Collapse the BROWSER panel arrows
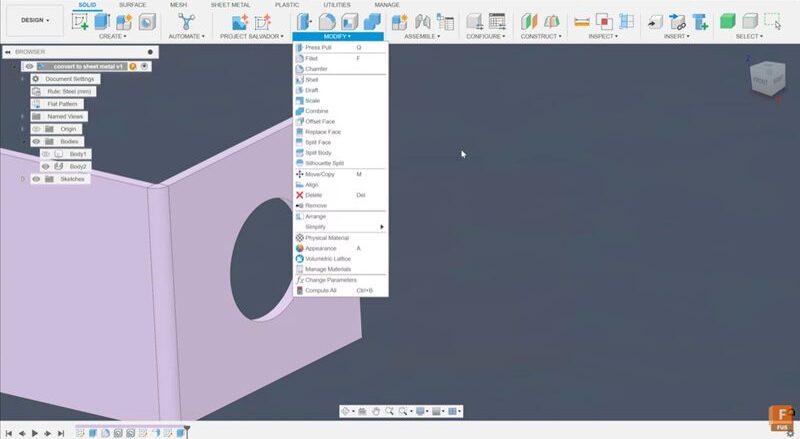Screen dimensions: 800x439 (x=8, y=52)
